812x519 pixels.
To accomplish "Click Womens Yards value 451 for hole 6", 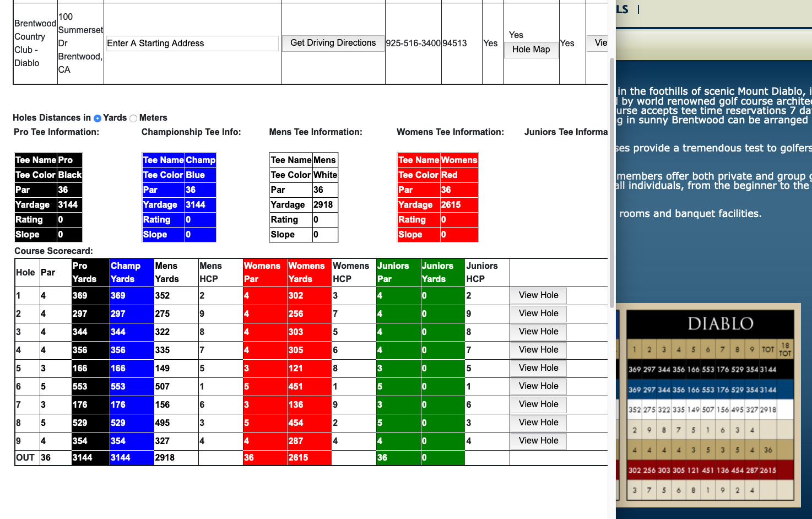I will (x=296, y=387).
